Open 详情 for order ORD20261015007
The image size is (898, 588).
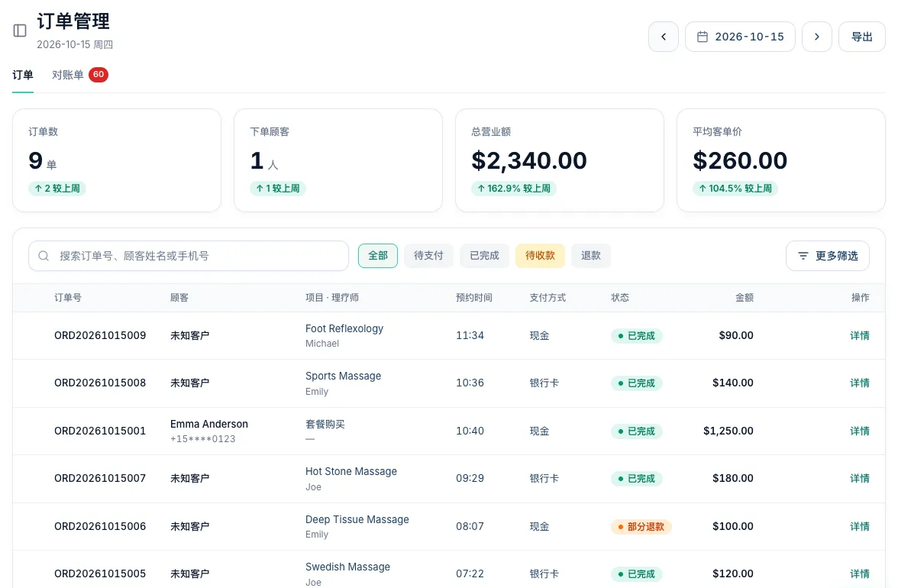[860, 479]
